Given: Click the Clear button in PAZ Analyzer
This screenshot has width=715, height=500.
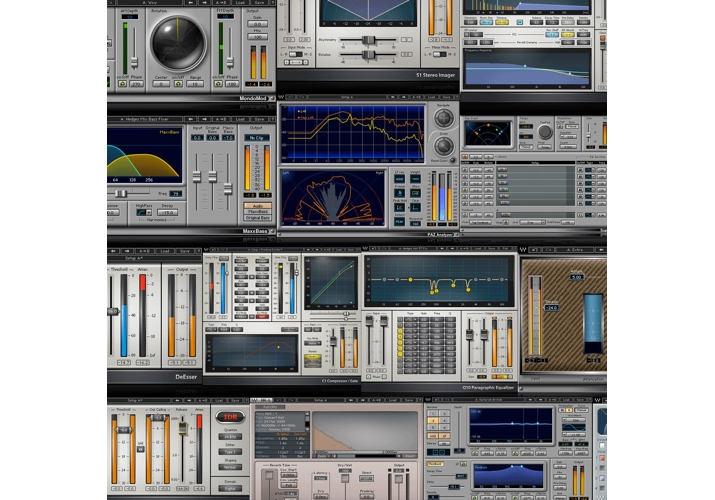Looking at the screenshot, I should (415, 207).
